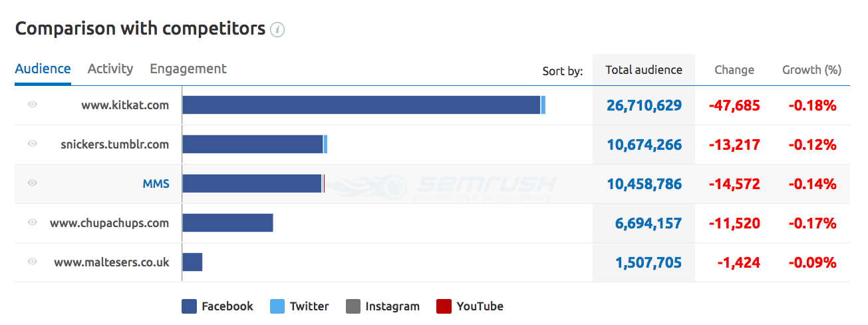
Task: Click the chupachups audience bar
Action: tap(228, 223)
